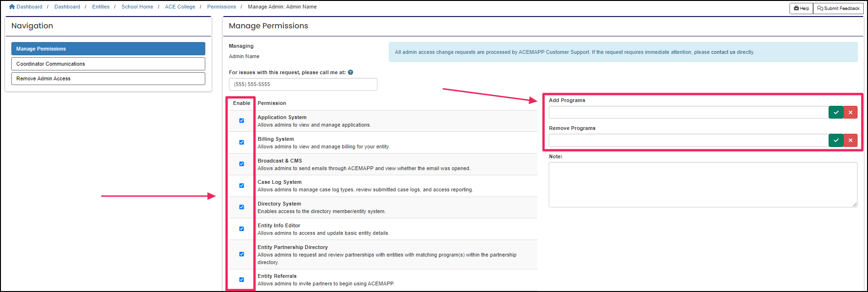Viewport: 868px width, 292px height.
Task: Click into the Note text area
Action: (702, 184)
